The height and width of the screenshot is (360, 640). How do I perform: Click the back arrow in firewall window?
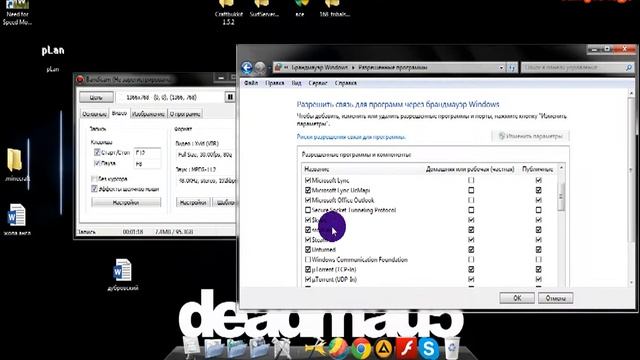pos(247,67)
